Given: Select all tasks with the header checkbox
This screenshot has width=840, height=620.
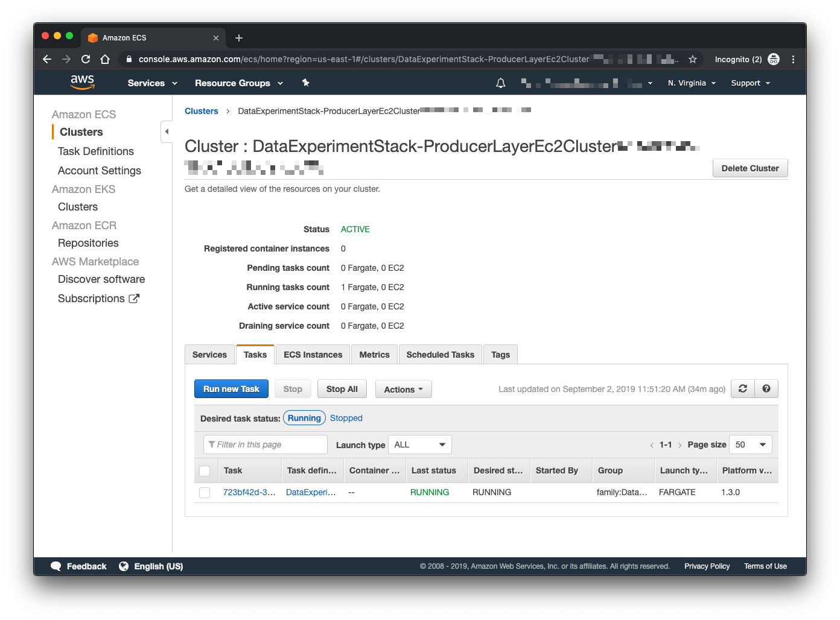Looking at the screenshot, I should [x=205, y=471].
